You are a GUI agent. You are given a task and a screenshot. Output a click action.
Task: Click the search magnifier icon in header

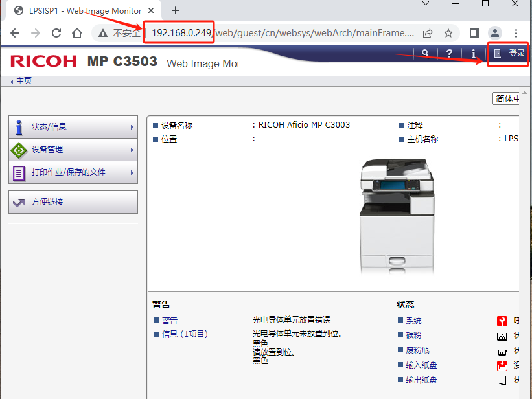(425, 53)
